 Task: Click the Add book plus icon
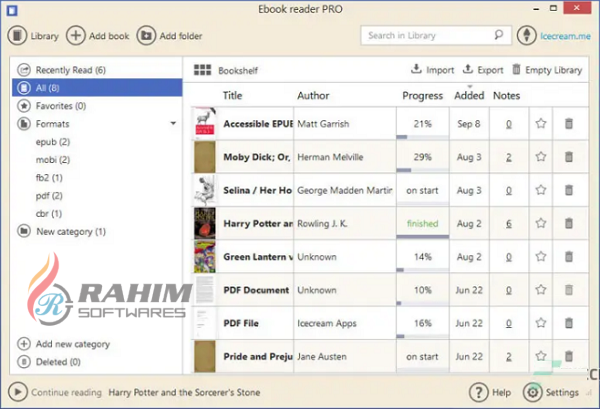[76, 36]
